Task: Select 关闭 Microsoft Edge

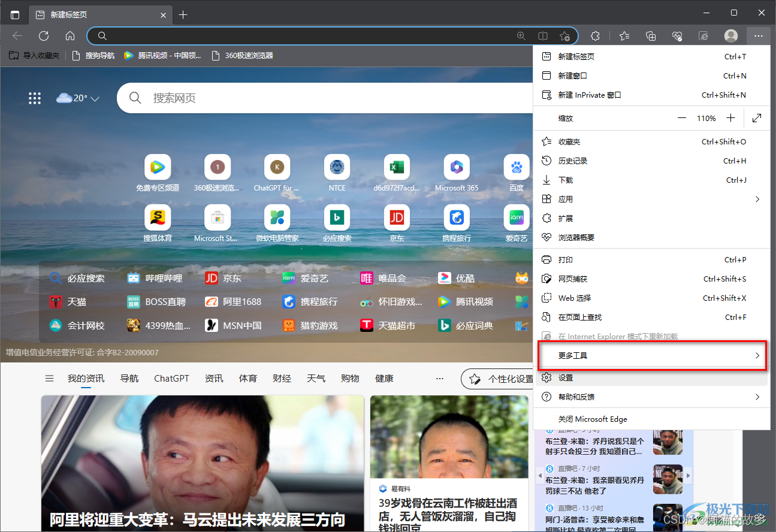Action: click(x=651, y=419)
